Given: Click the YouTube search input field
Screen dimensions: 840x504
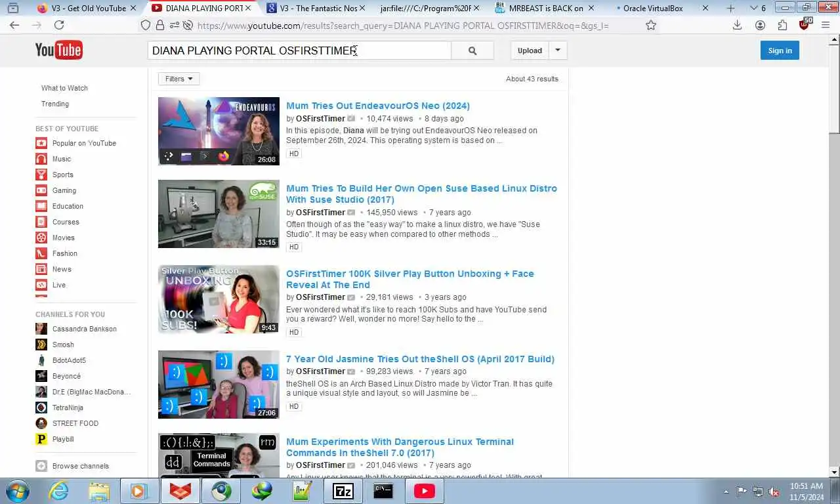Looking at the screenshot, I should point(299,51).
